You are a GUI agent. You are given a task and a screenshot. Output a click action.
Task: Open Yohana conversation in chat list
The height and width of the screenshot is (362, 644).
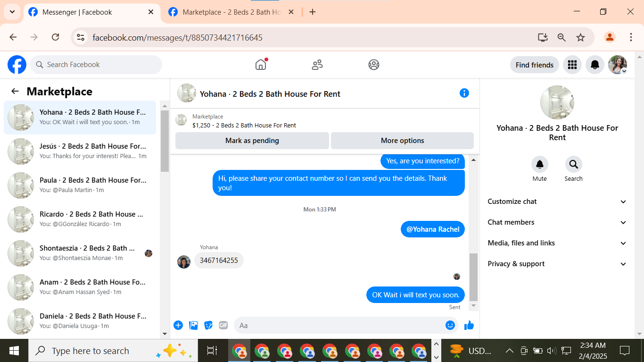pyautogui.click(x=80, y=118)
